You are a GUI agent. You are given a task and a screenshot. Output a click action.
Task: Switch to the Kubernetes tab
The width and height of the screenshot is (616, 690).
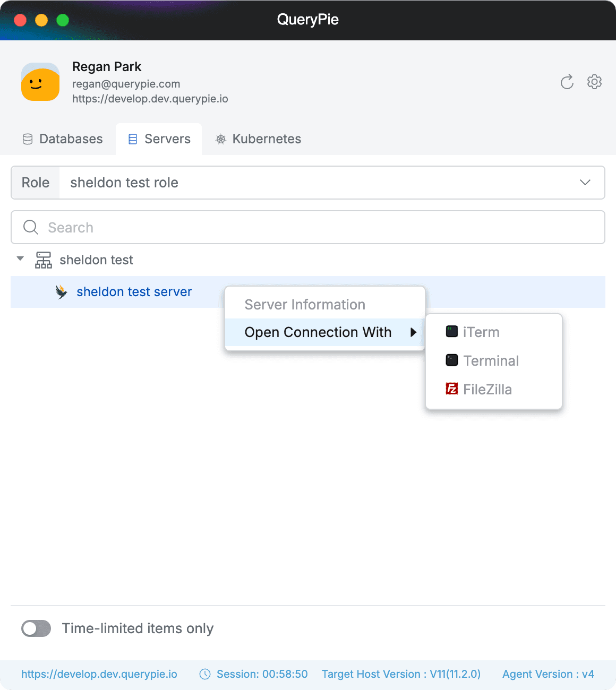[266, 139]
